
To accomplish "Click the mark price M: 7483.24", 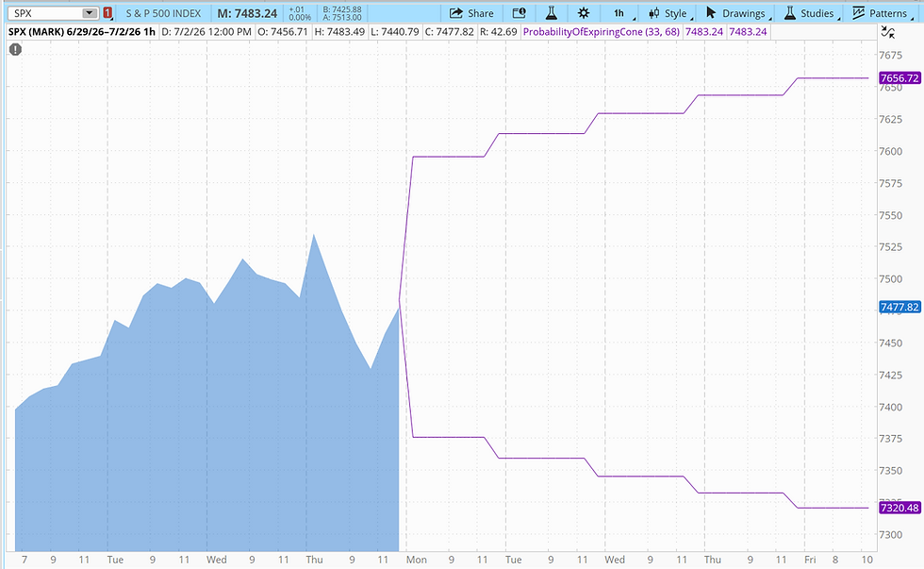I will tap(247, 13).
